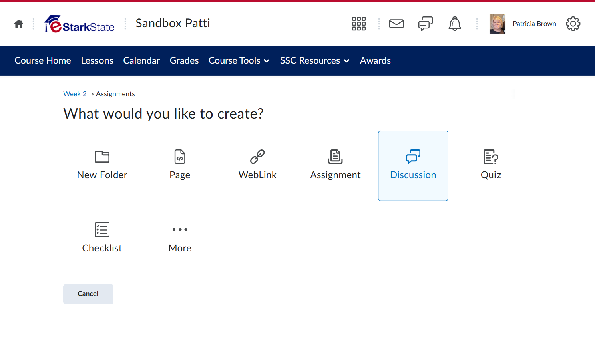Open More options three dots

[180, 229]
